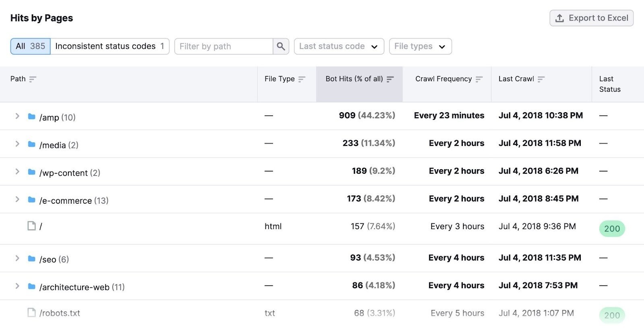
Task: Focus the Filter by path field
Action: [224, 46]
